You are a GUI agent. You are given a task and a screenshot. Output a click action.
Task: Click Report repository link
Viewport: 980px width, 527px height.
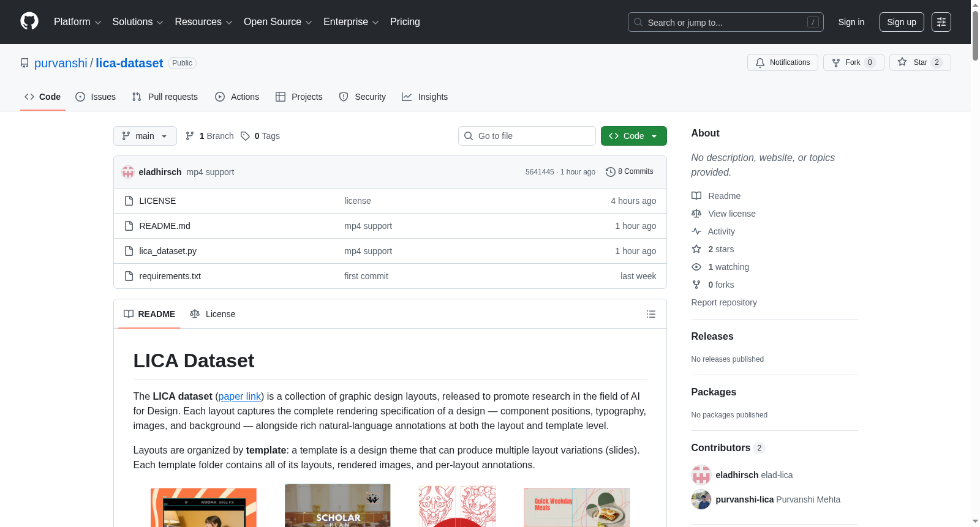pyautogui.click(x=724, y=302)
